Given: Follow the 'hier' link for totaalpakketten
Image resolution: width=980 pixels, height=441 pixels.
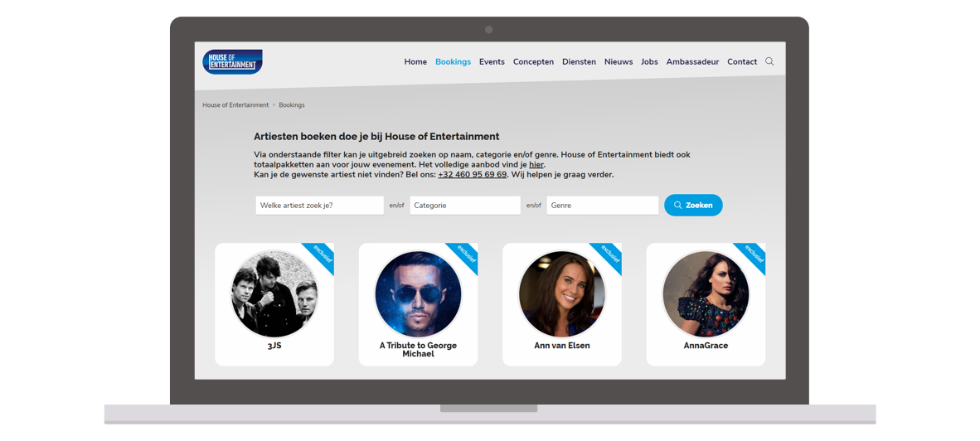Looking at the screenshot, I should pos(536,165).
